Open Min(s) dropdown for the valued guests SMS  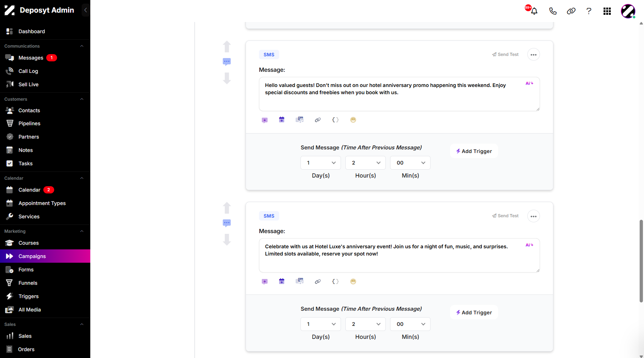[410, 163]
